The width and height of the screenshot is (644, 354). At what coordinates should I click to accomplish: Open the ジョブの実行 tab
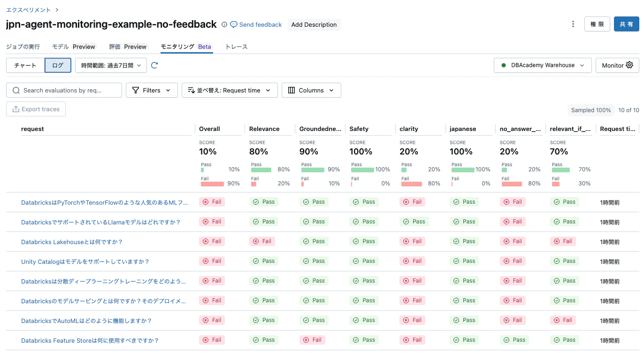pos(23,46)
